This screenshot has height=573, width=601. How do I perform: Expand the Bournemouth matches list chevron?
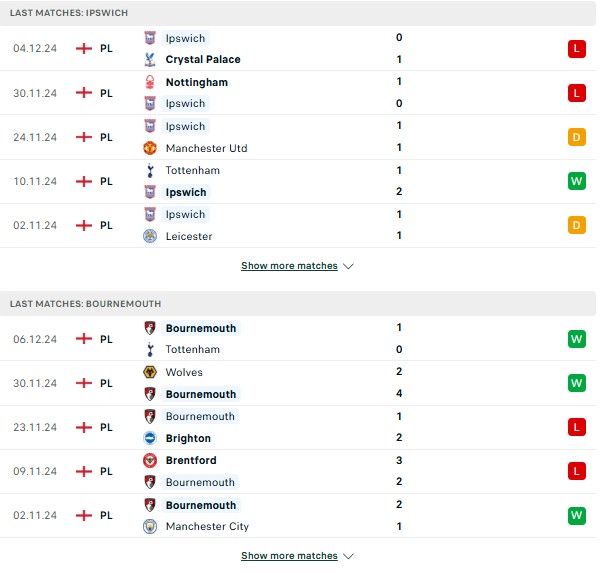pos(348,556)
